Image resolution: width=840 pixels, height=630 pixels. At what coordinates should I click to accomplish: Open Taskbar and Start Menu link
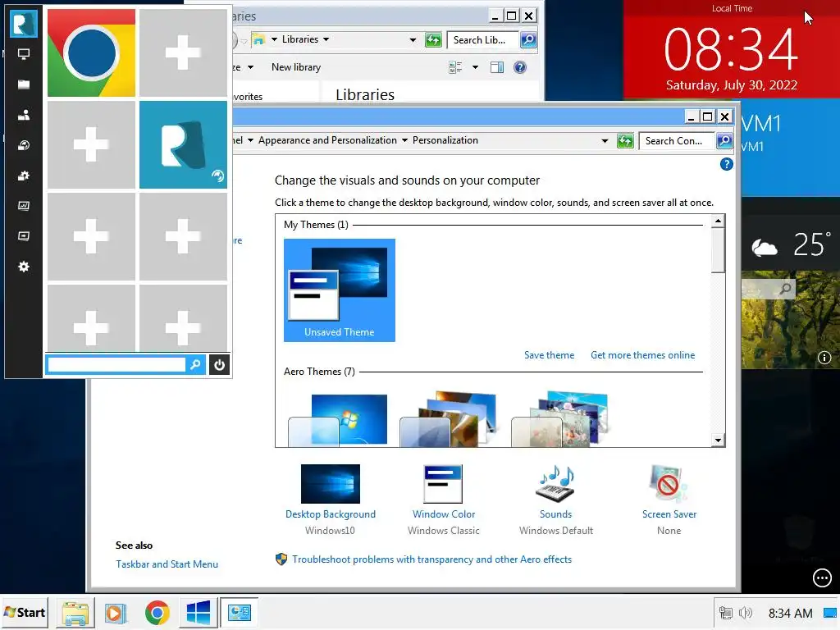point(167,564)
